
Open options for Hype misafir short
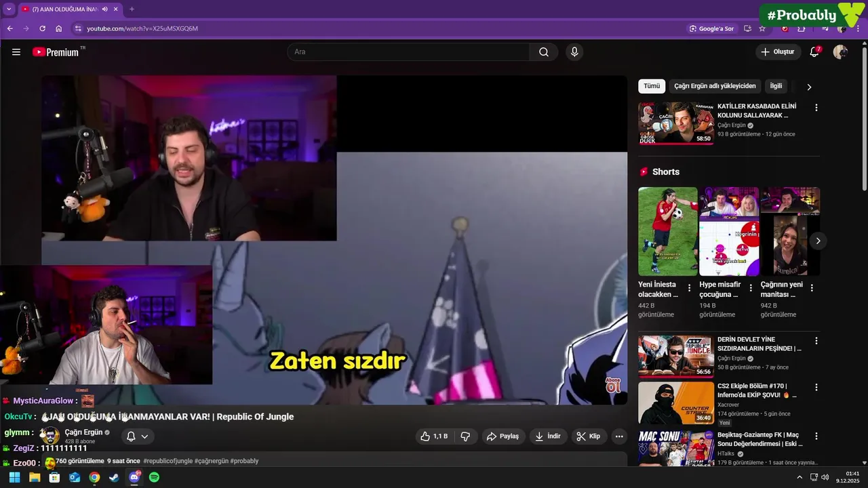(x=750, y=287)
